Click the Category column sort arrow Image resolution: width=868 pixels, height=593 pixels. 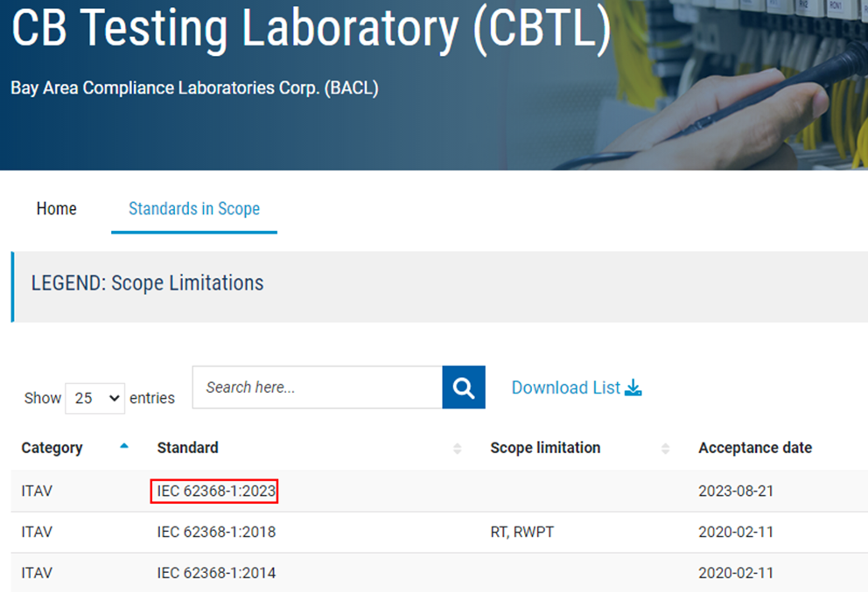[123, 446]
